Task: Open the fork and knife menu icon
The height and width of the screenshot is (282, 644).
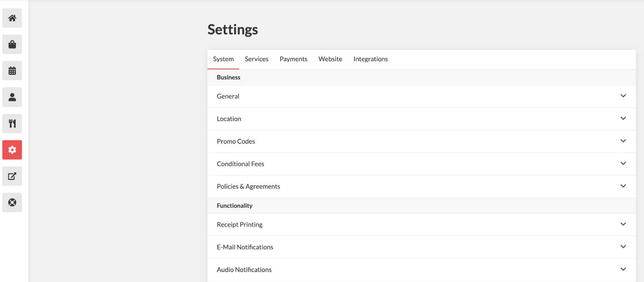Action: coord(12,124)
